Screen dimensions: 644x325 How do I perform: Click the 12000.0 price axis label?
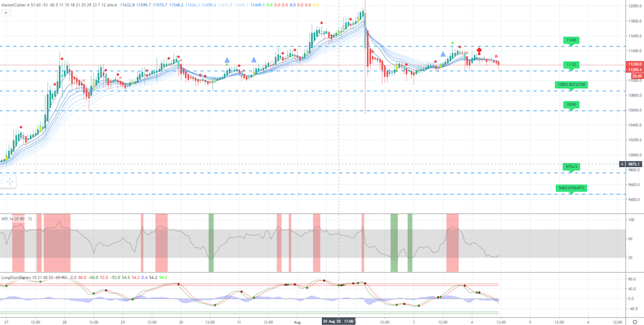(634, 6)
